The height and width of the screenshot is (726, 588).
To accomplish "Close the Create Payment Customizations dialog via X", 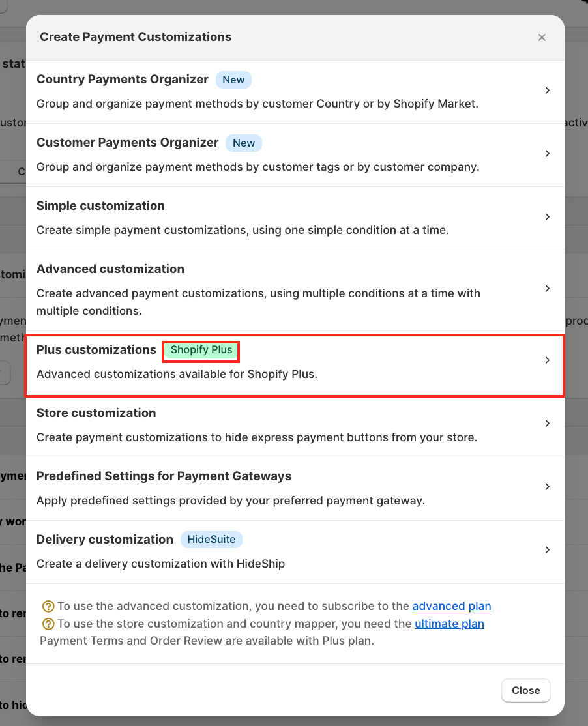I will tap(542, 38).
